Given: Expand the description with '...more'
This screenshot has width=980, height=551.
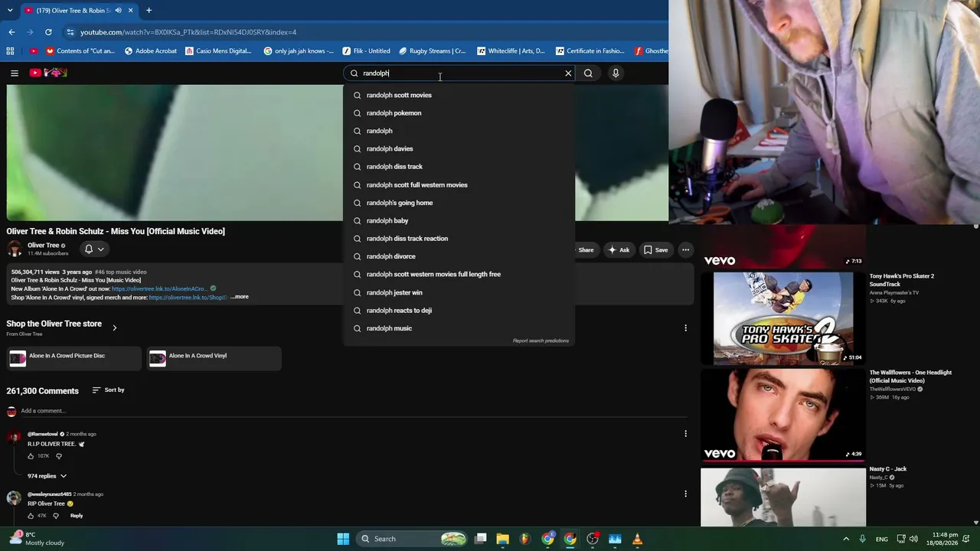Looking at the screenshot, I should pyautogui.click(x=240, y=297).
